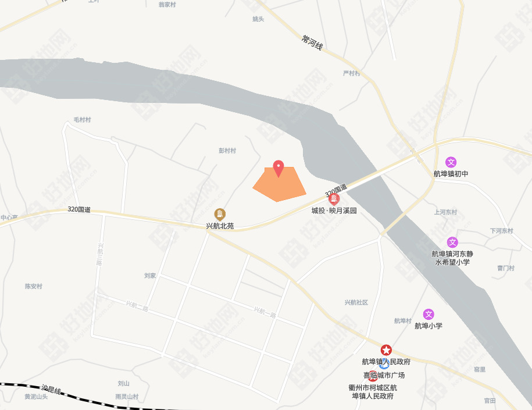The image size is (532, 410).
Task: Click the 兴航北苑 text label
Action: coord(220,226)
